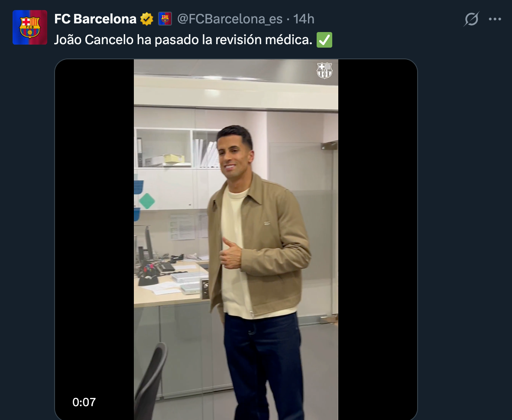
Task: Click the small Barça affiliation badge
Action: (x=165, y=19)
